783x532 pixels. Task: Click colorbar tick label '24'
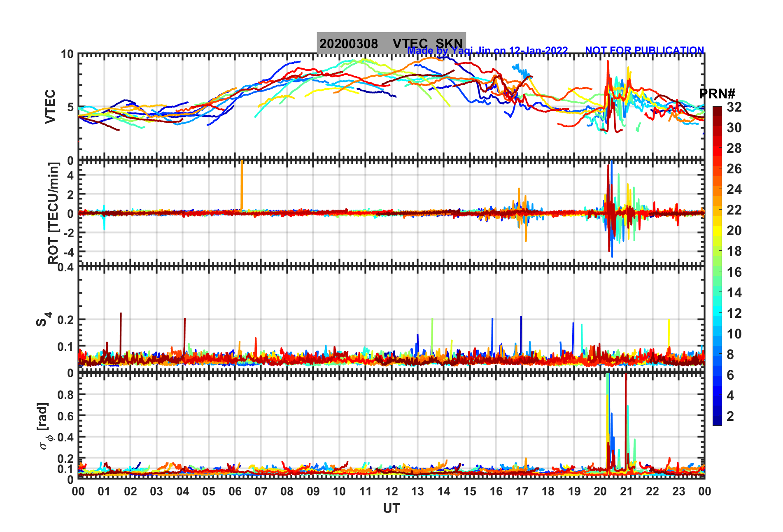click(734, 189)
